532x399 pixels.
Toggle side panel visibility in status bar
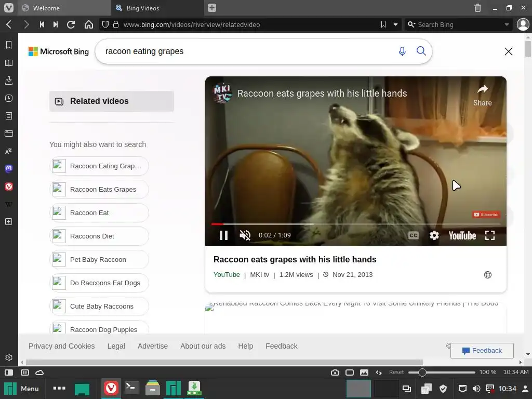point(9,372)
